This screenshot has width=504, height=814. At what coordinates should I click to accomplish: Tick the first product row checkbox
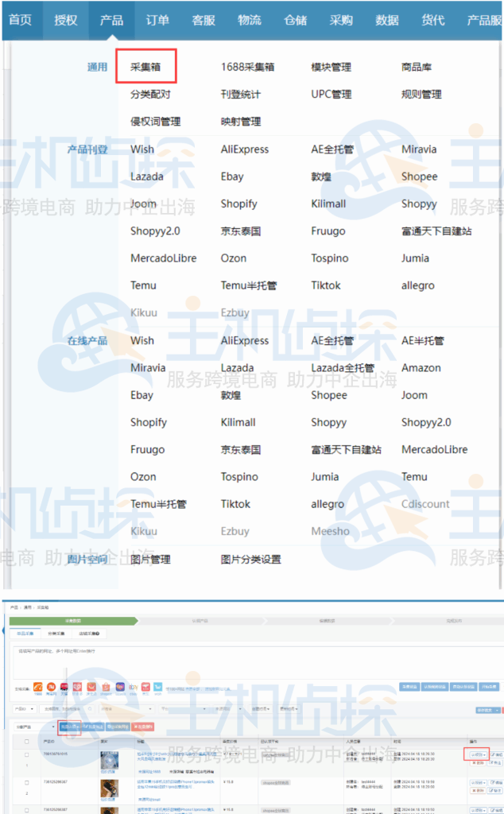pyautogui.click(x=27, y=754)
